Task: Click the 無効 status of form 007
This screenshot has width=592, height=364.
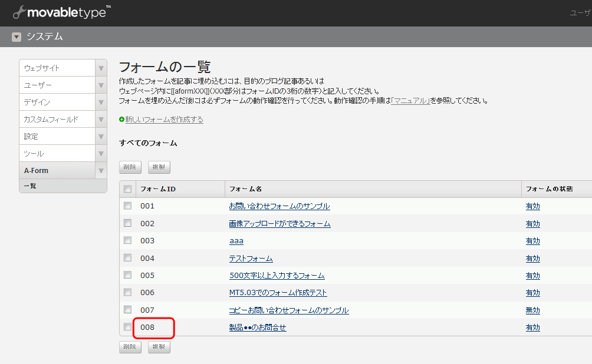Action: coord(532,310)
